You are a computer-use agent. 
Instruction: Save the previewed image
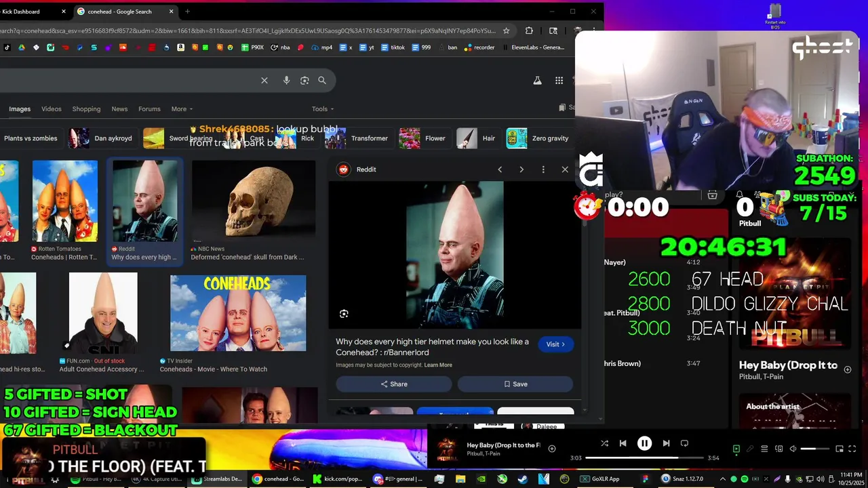(x=515, y=384)
